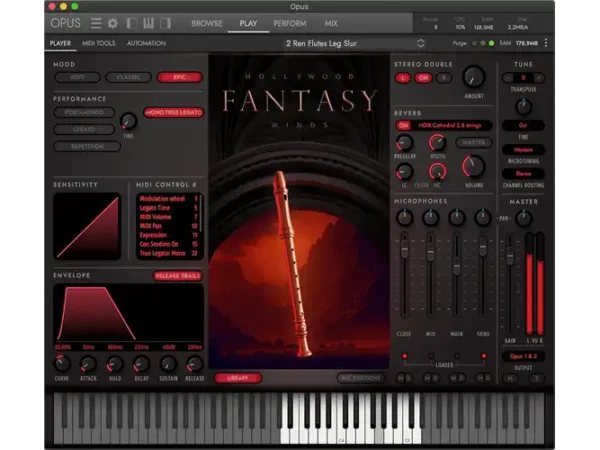Click the envelope Attack knob
Screen dimensions: 600x450
pyautogui.click(x=88, y=364)
